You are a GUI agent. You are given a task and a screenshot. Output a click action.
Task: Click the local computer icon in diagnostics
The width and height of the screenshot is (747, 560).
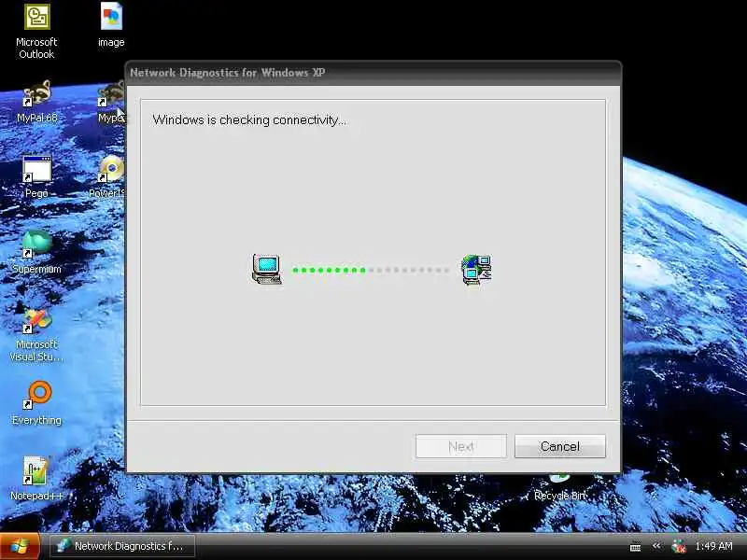click(267, 269)
